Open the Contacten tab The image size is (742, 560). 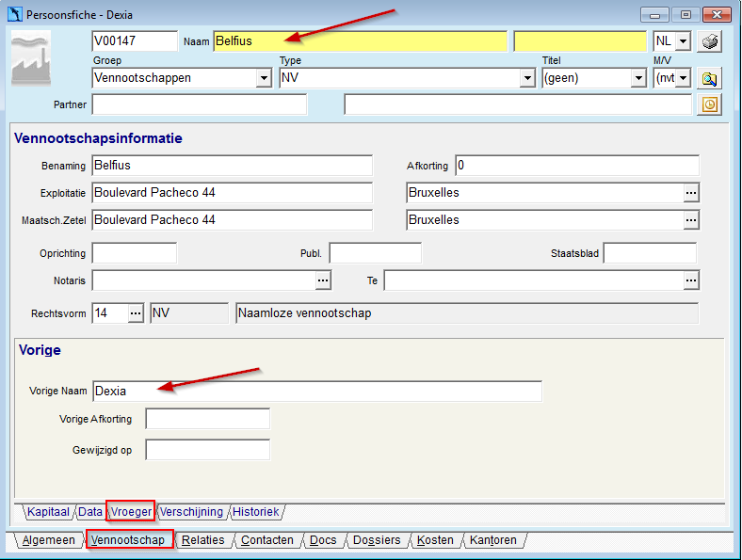coord(266,540)
